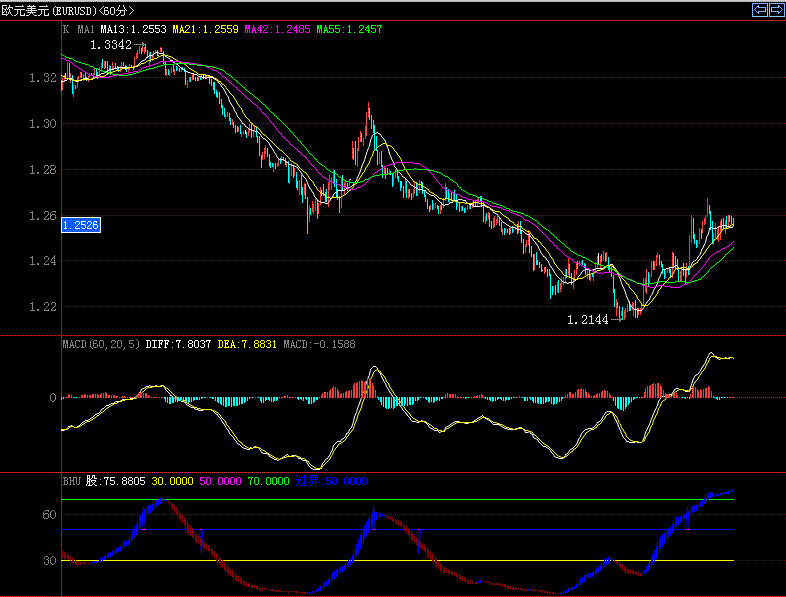
Task: Open the MACD(60,20,5) indicator label
Action: coord(101,343)
